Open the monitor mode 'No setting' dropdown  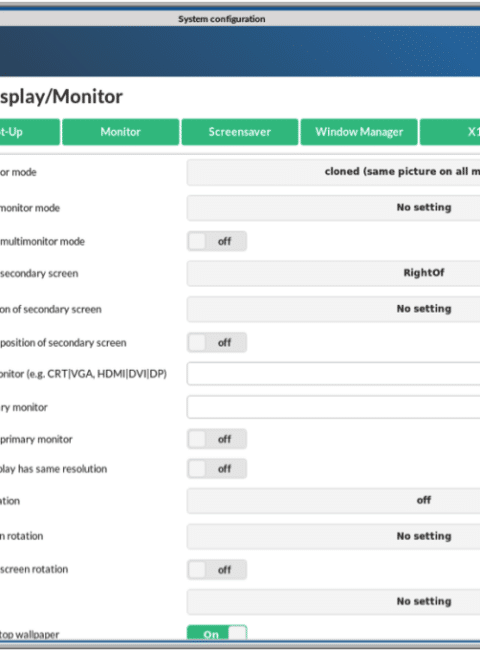point(333,208)
